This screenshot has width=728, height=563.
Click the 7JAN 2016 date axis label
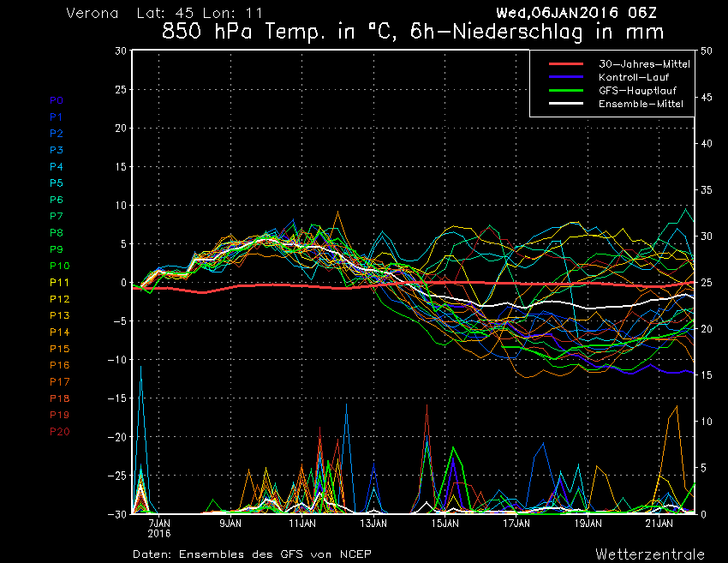tap(158, 526)
